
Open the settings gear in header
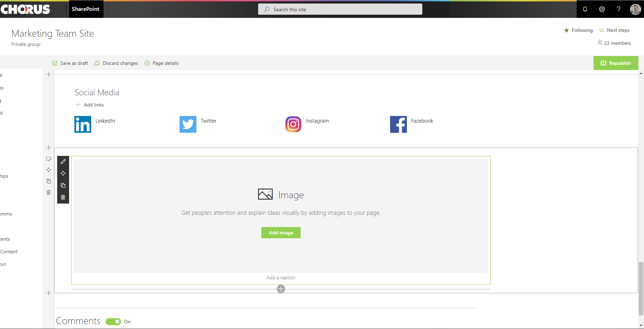click(x=602, y=9)
